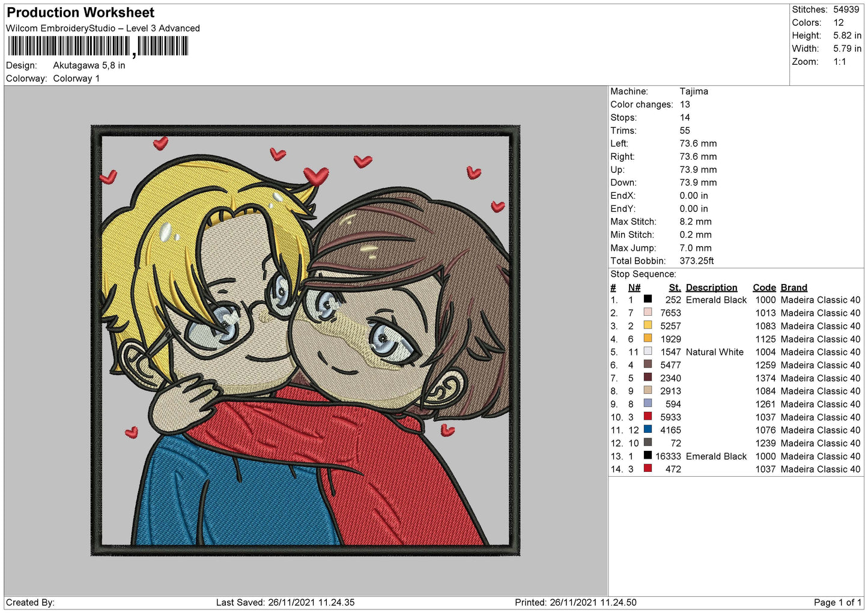Screen dimensions: 868x613
Task: Click the Natural White swatch in stop 5
Action: pyautogui.click(x=648, y=351)
